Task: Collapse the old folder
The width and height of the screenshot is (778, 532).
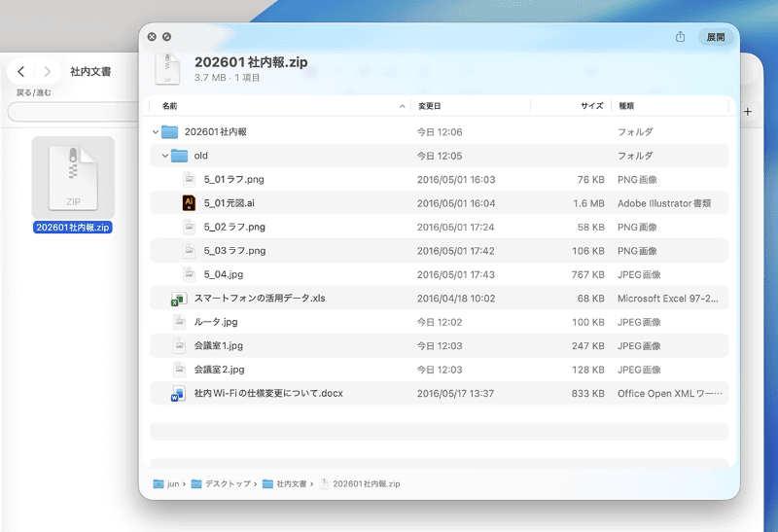Action: [x=165, y=156]
